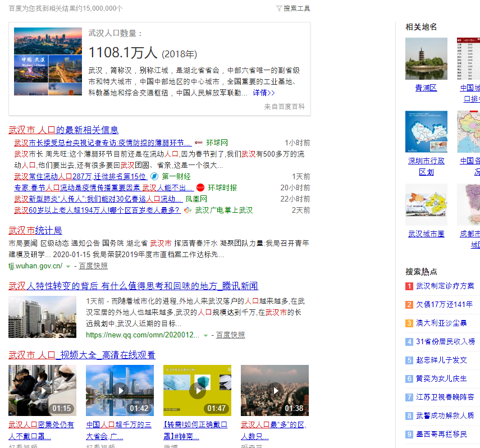Click the orange rank 2 badge
Image resolution: width=480 pixels, height=448 pixels.
tap(409, 305)
